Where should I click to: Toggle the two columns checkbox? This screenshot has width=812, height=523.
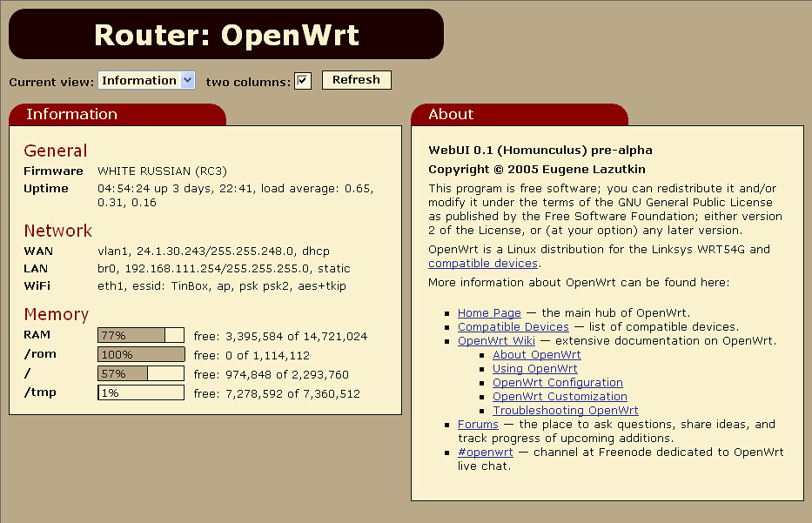click(302, 81)
